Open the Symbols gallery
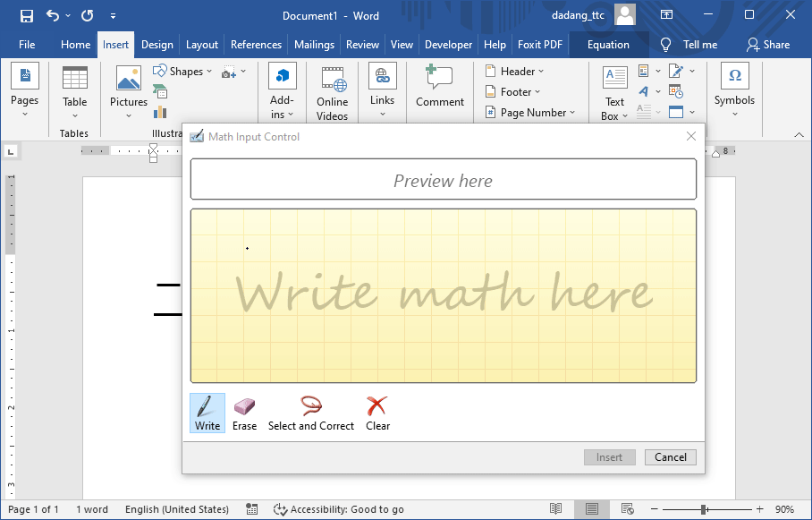This screenshot has width=812, height=520. coord(733,90)
